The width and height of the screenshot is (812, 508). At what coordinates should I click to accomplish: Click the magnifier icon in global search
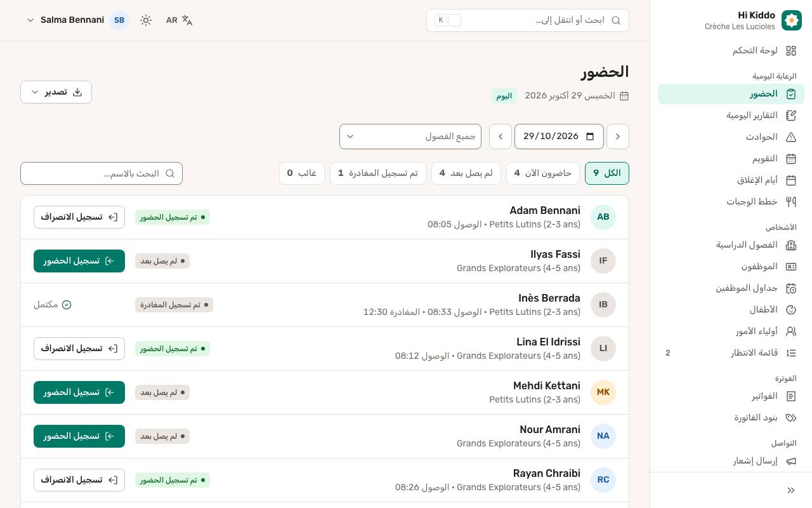(616, 20)
